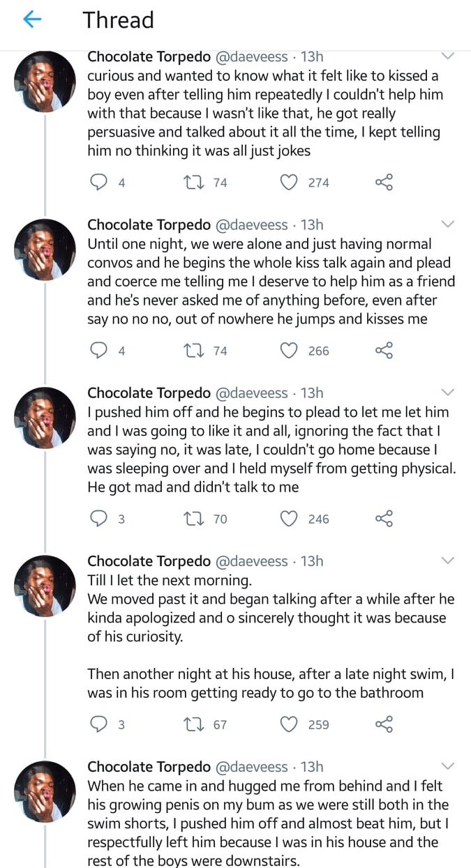Share the tweet with 274 likes
The height and width of the screenshot is (868, 471).
pos(384,183)
